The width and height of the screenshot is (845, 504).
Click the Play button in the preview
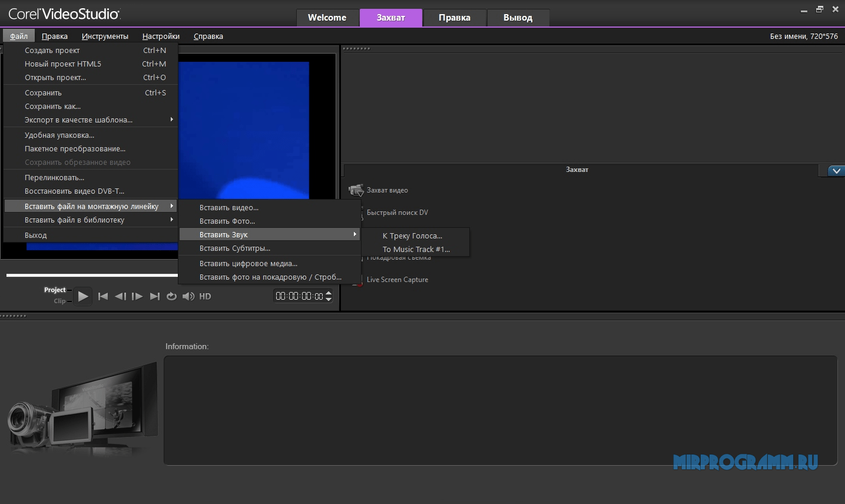83,296
